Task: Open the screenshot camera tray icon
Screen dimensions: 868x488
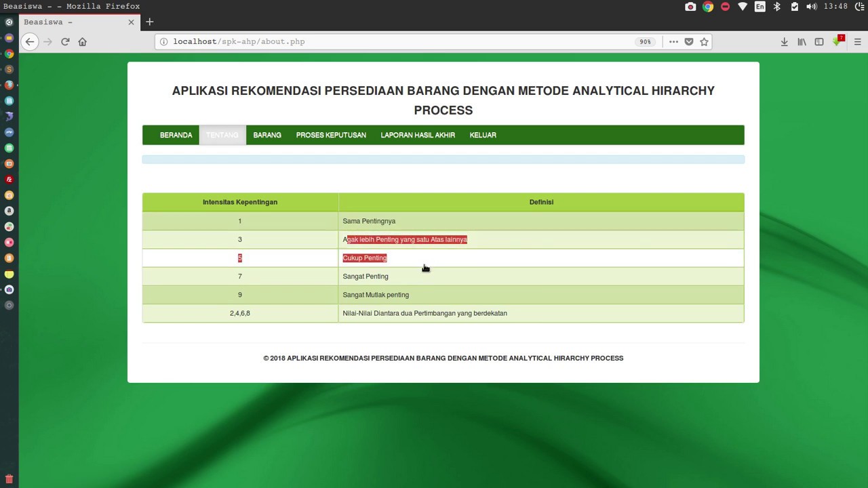Action: (690, 7)
